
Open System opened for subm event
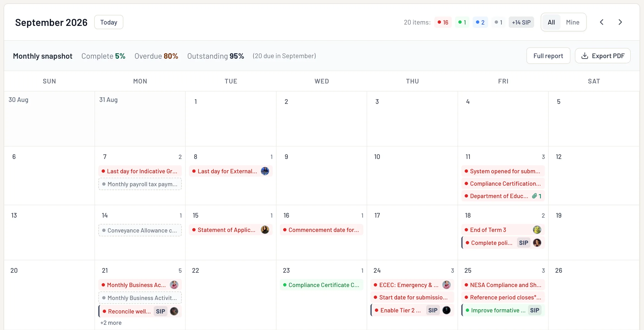point(503,171)
